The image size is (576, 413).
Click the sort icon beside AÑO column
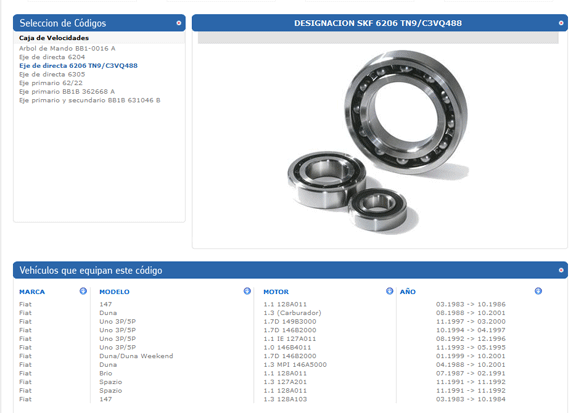click(x=538, y=291)
